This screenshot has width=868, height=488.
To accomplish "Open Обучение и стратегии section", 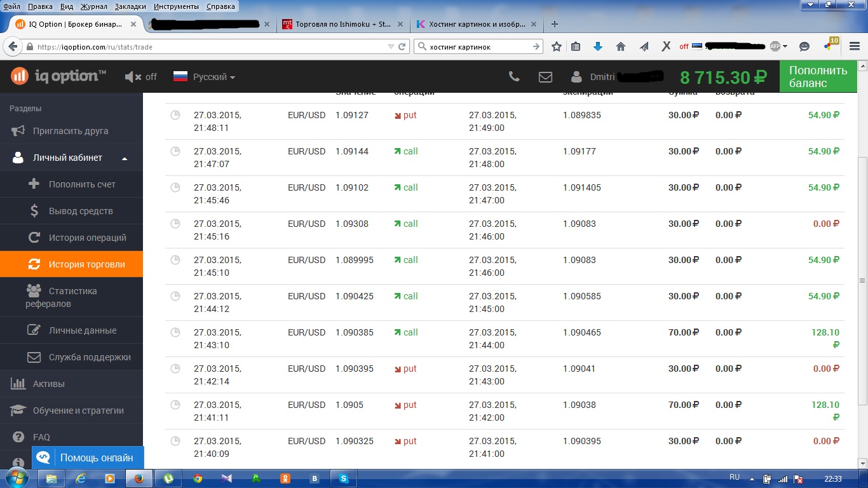I will pyautogui.click(x=71, y=410).
